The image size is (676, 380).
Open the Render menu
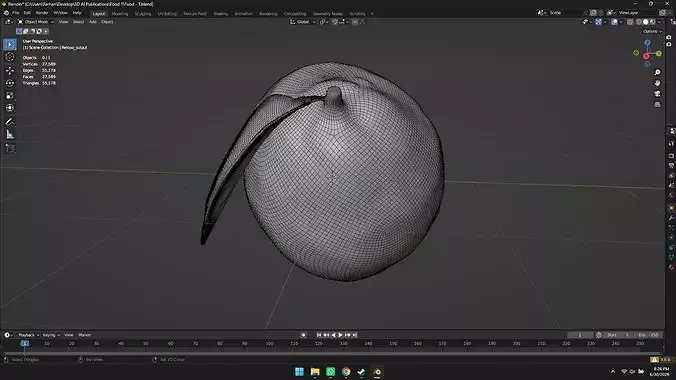point(42,13)
